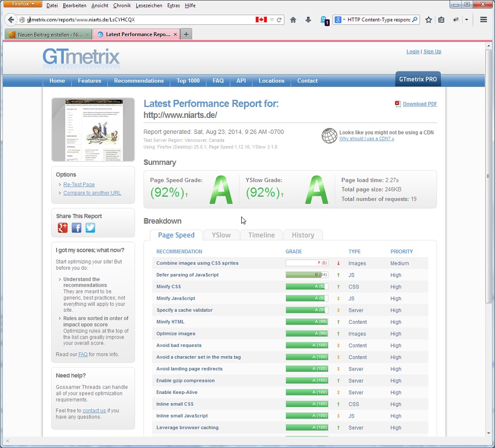Open the Bearbeiten menu
This screenshot has height=448, width=495.
[74, 5]
